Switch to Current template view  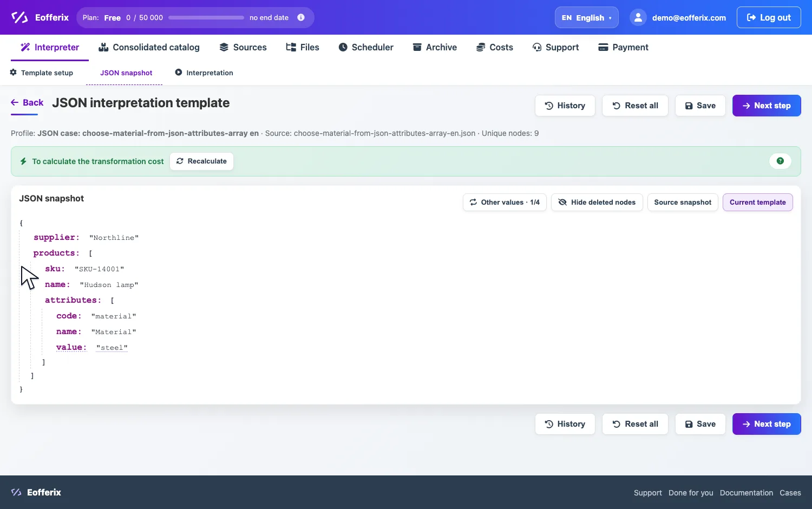tap(758, 203)
